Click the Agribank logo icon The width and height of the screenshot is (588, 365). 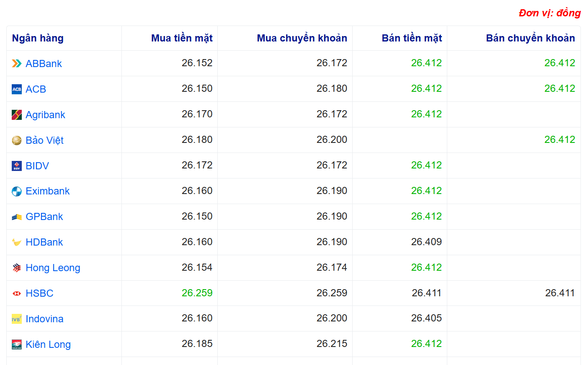point(17,115)
